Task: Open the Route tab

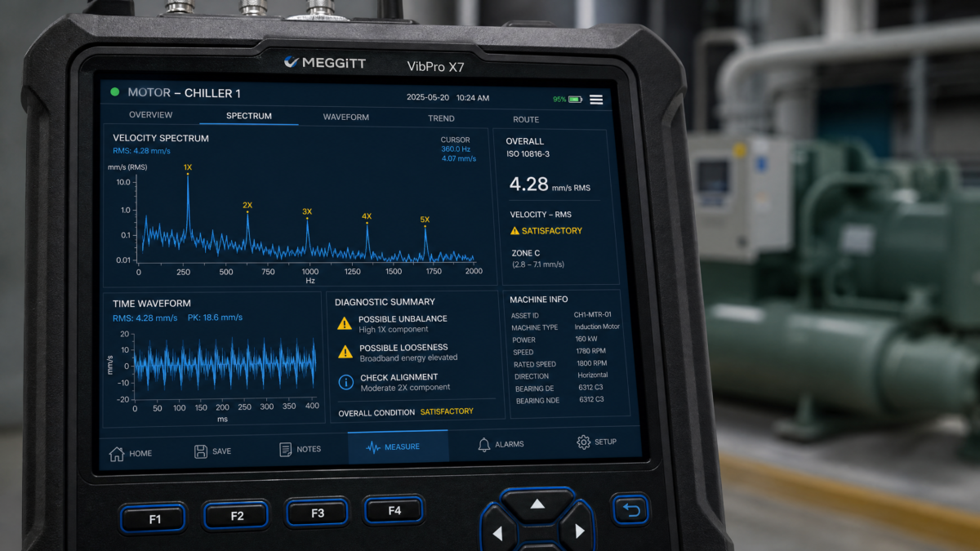Action: click(526, 119)
